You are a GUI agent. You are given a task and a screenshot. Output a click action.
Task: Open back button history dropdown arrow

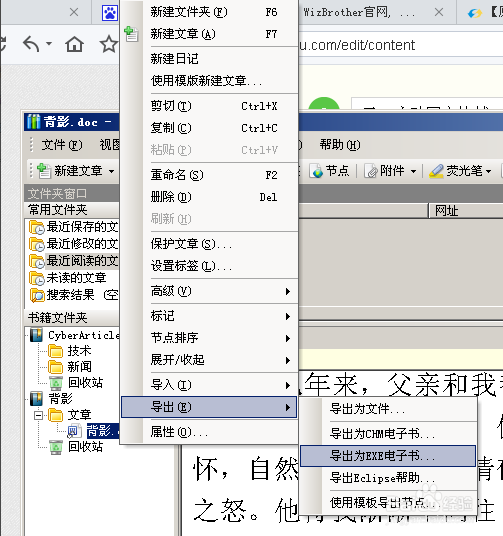(x=49, y=44)
